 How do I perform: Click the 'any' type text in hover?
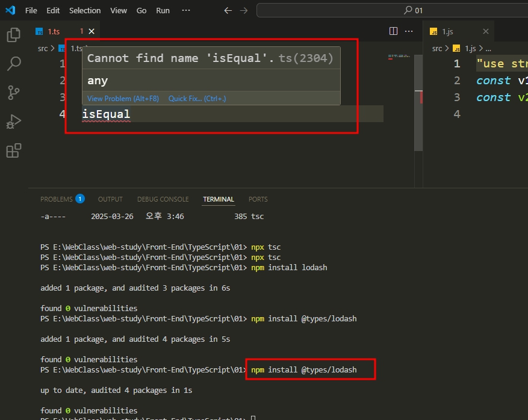98,81
